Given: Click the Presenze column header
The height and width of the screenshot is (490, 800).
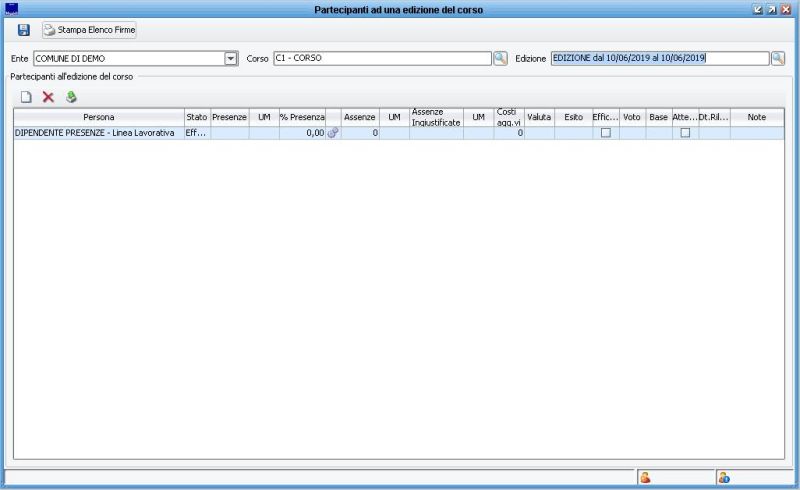Looking at the screenshot, I should 230,117.
